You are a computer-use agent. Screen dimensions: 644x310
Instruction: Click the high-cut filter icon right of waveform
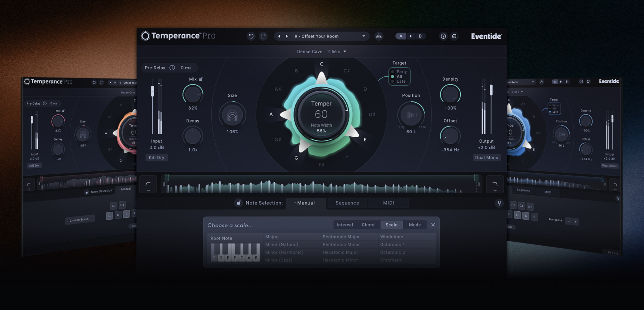coord(495,185)
